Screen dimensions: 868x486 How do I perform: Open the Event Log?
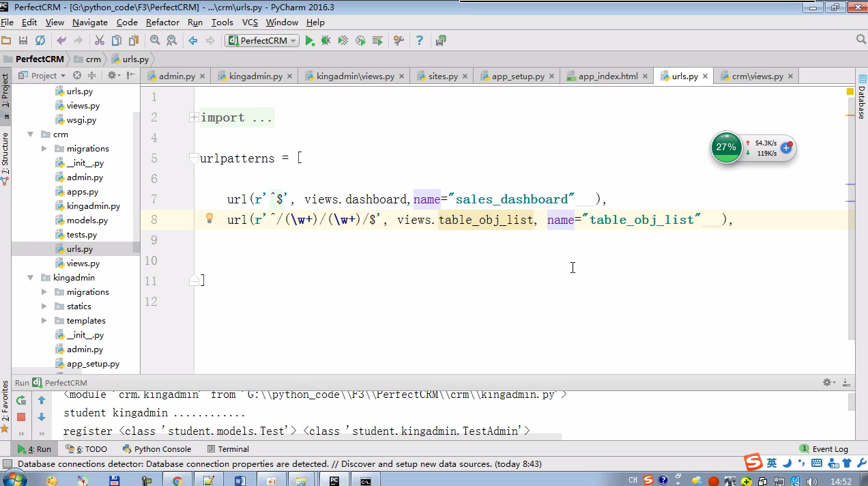click(824, 449)
